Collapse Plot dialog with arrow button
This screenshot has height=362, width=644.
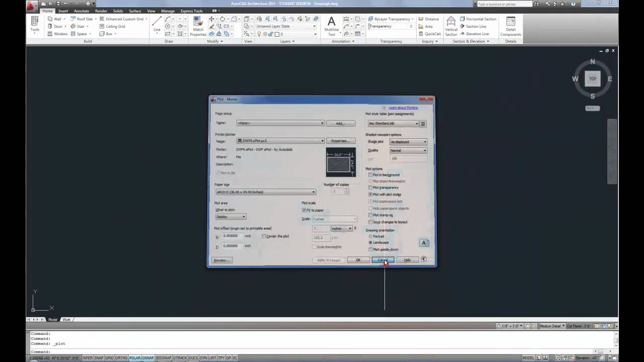(424, 259)
